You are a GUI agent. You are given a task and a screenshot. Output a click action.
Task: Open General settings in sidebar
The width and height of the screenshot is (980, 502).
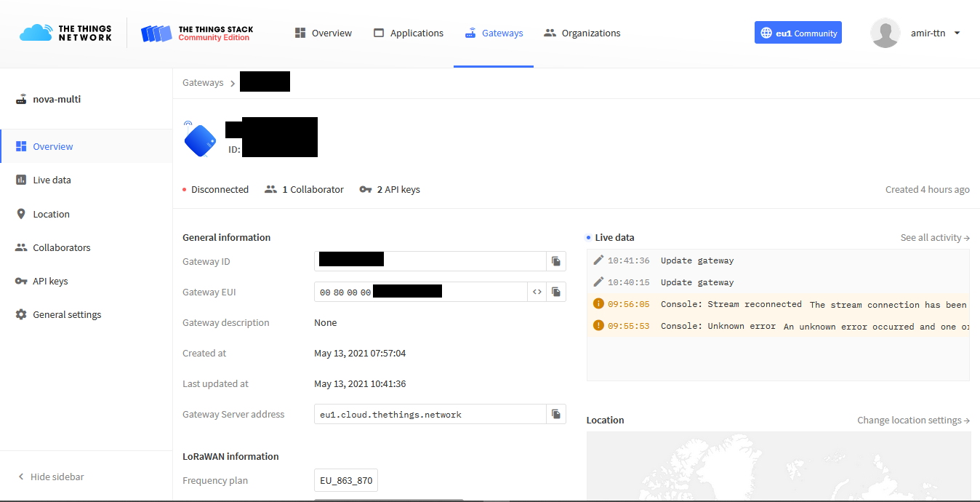[67, 314]
